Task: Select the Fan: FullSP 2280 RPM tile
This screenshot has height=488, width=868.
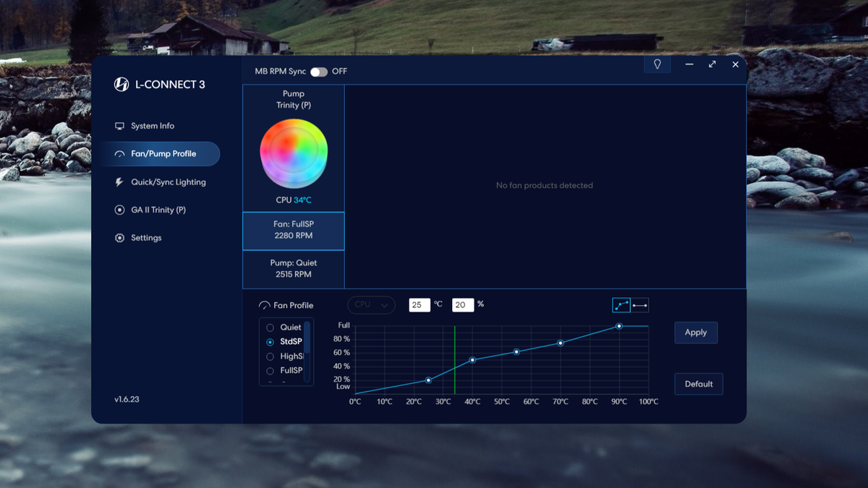Action: [x=294, y=231]
